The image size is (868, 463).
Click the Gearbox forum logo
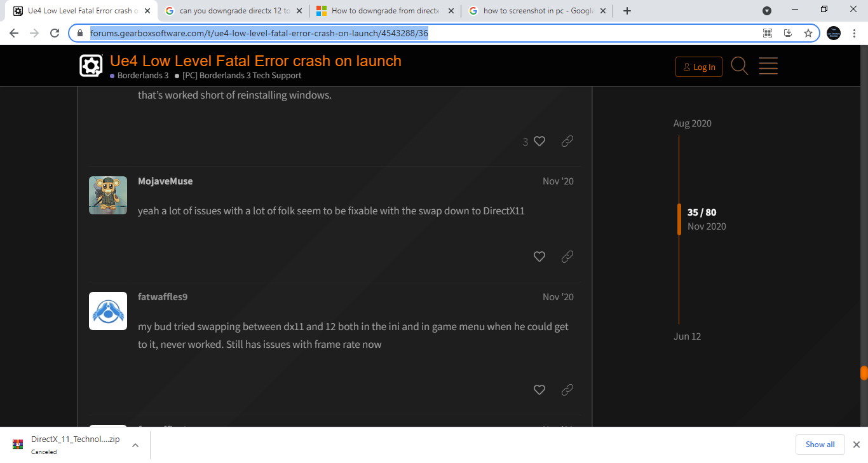click(91, 66)
